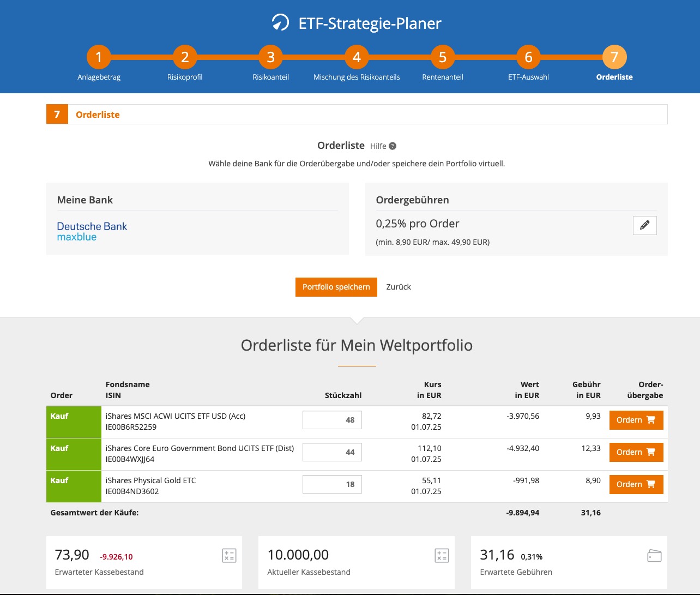Go to step 2 Risikoprofil
The width and height of the screenshot is (700, 595).
click(185, 57)
